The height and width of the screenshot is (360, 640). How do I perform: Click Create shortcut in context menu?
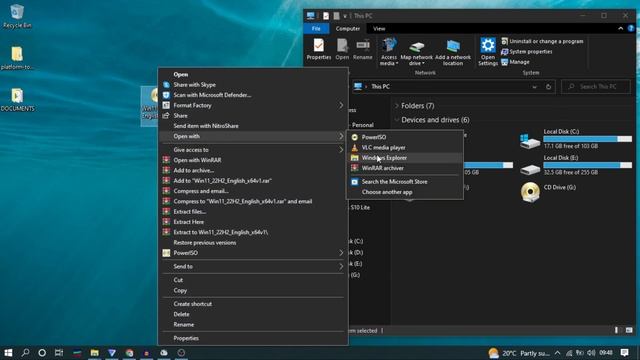point(253,304)
